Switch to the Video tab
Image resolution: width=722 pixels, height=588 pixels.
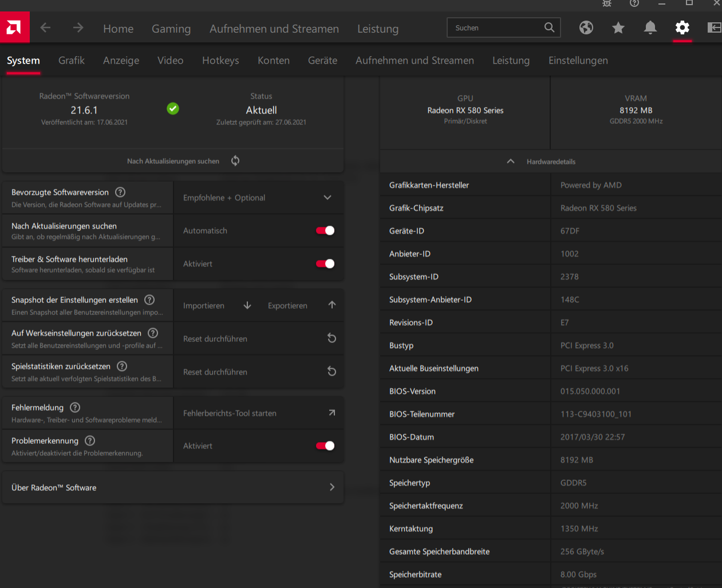[171, 60]
